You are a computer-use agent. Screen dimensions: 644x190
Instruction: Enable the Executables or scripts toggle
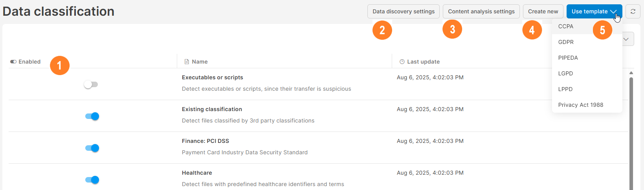[91, 84]
